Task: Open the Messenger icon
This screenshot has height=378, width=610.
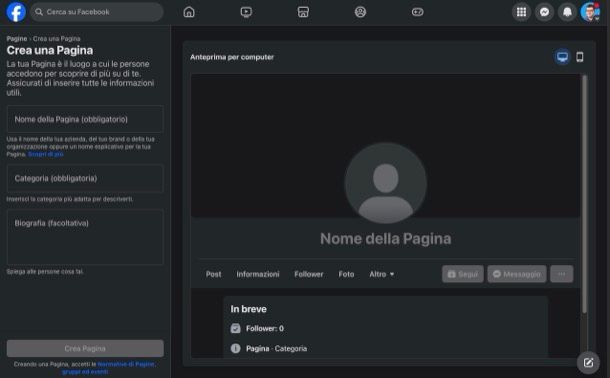Action: click(544, 12)
